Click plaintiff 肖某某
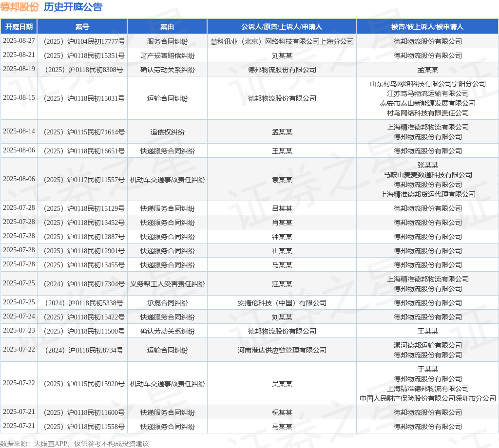 (x=282, y=223)
